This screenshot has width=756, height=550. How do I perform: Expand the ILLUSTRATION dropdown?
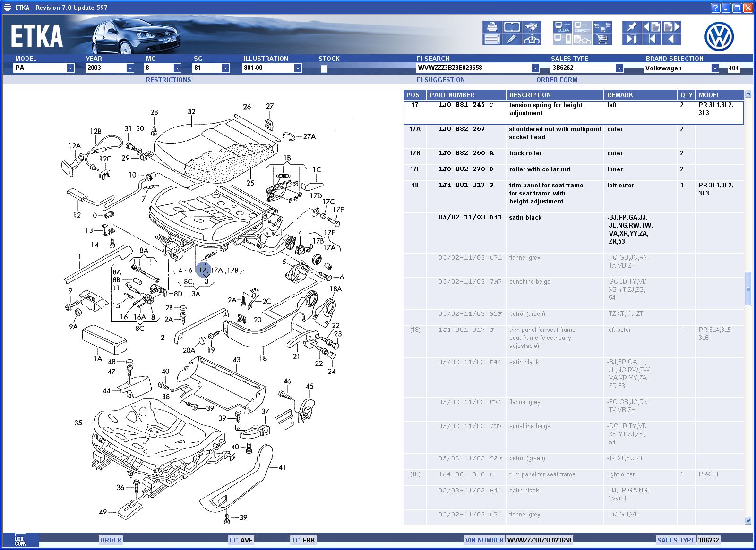[298, 68]
